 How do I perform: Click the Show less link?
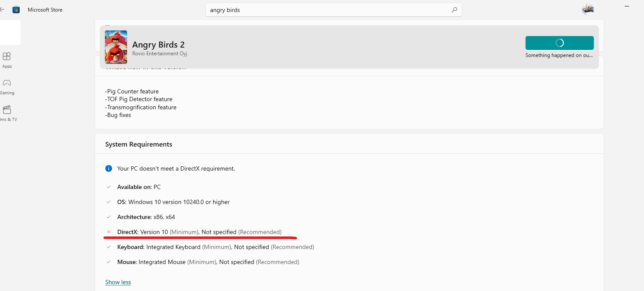pyautogui.click(x=118, y=282)
